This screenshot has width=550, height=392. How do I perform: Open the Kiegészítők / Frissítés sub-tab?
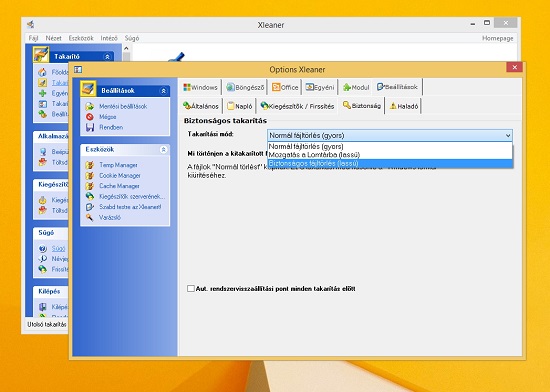(x=297, y=106)
